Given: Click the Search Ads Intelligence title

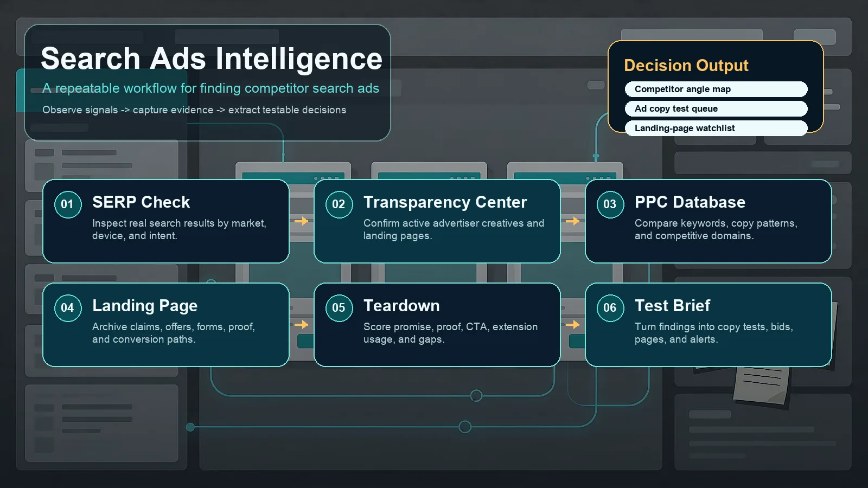Looking at the screenshot, I should point(212,59).
